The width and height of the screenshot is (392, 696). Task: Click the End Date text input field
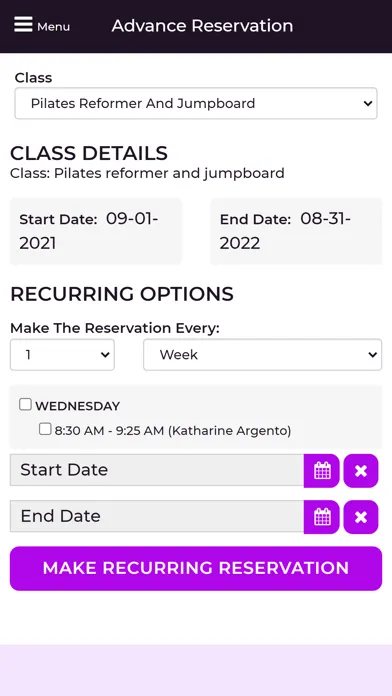157,516
